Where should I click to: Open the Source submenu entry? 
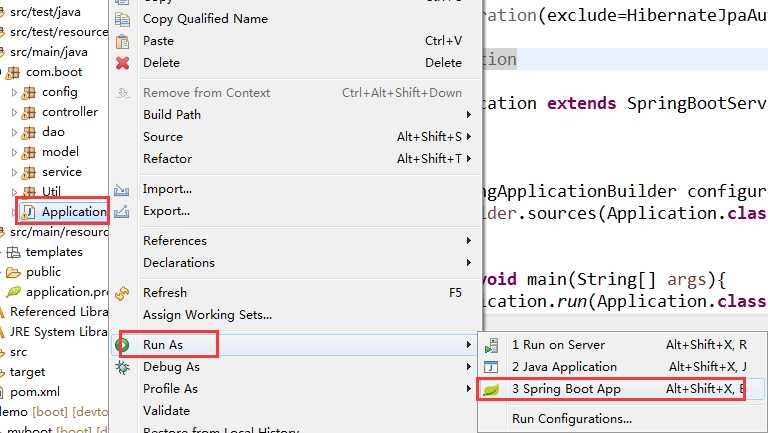(x=294, y=137)
